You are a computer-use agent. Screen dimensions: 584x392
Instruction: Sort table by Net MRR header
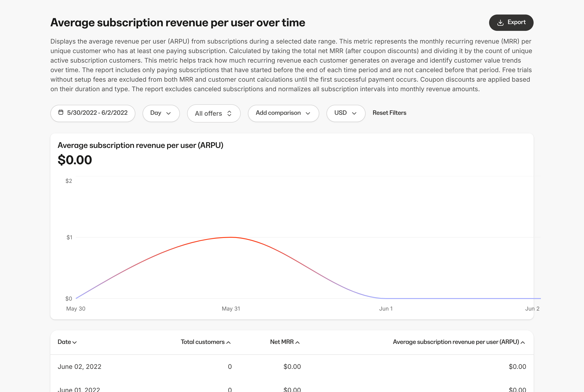point(282,342)
